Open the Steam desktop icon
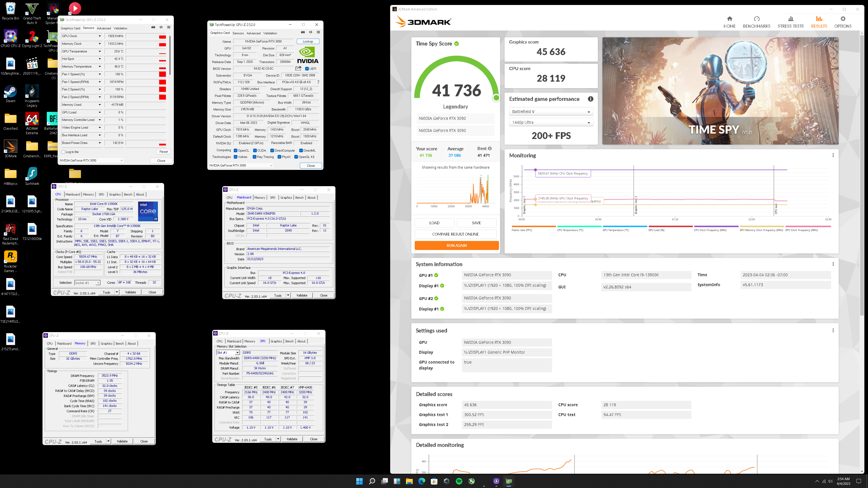This screenshot has height=488, width=868. (x=10, y=94)
